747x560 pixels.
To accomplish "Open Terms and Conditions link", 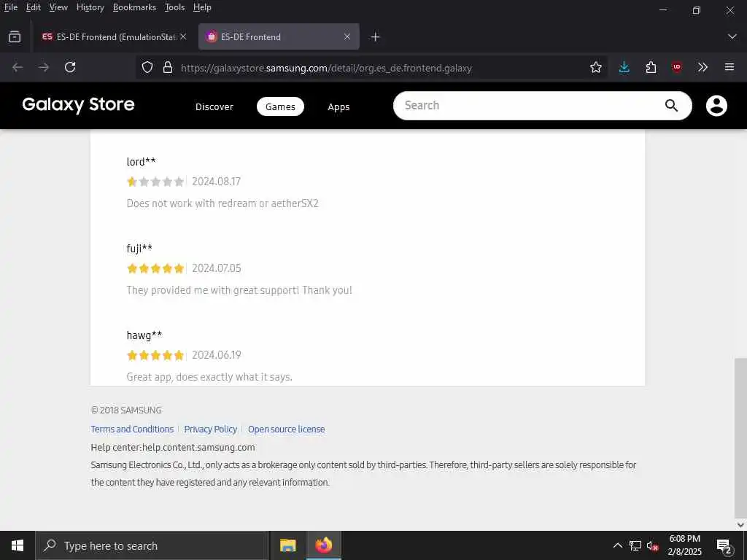I will (133, 429).
